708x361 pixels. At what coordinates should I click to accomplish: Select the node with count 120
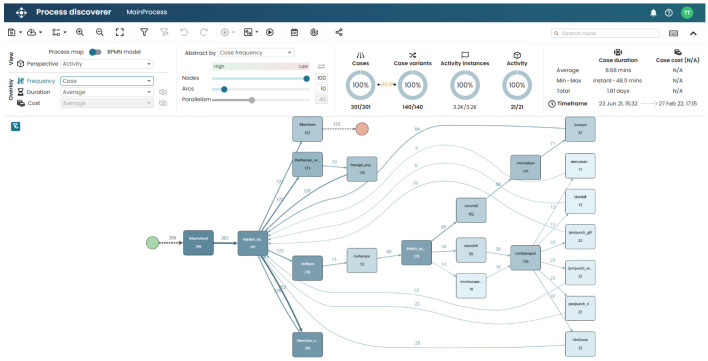click(525, 258)
